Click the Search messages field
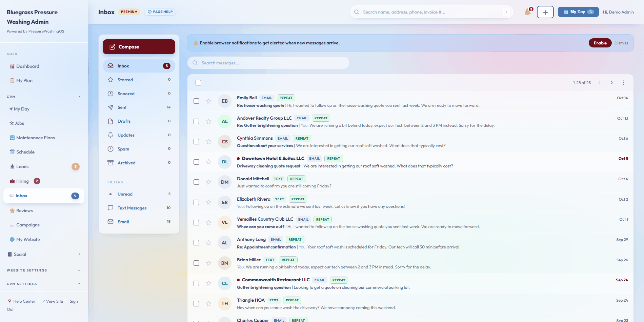Image resolution: width=644 pixels, height=322 pixels. [x=268, y=63]
